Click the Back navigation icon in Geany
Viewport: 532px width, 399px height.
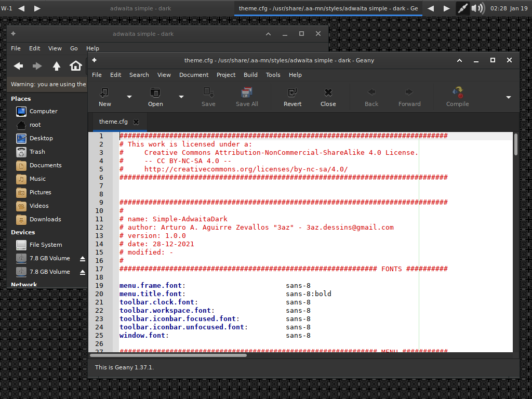(371, 92)
